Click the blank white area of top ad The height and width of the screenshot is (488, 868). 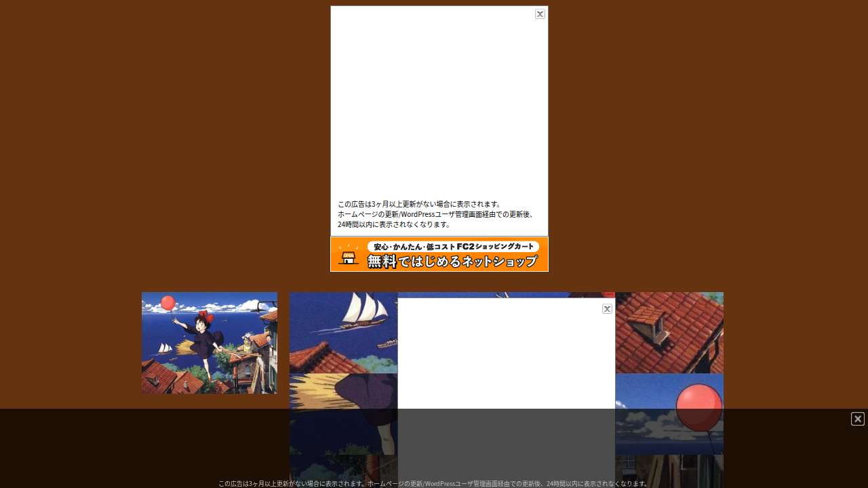(439, 102)
